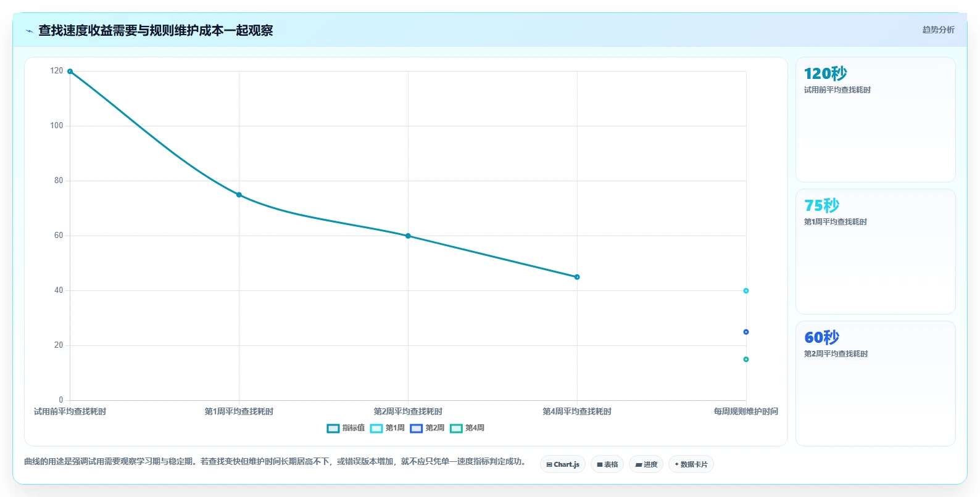Click the 第1周平均查找耗时 card caption

(x=835, y=222)
